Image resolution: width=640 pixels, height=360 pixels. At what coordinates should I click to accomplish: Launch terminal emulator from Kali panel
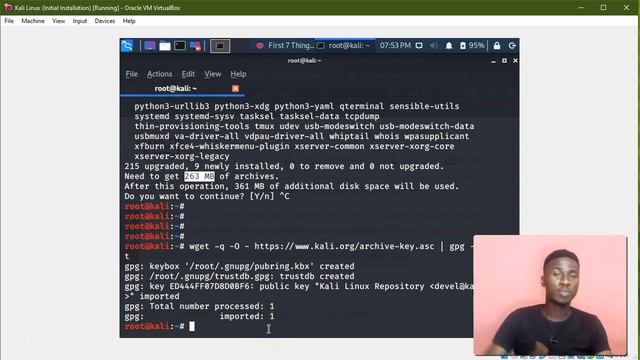coord(180,46)
